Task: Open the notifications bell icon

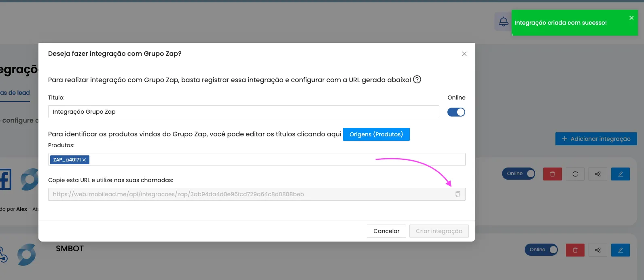Action: 503,21
